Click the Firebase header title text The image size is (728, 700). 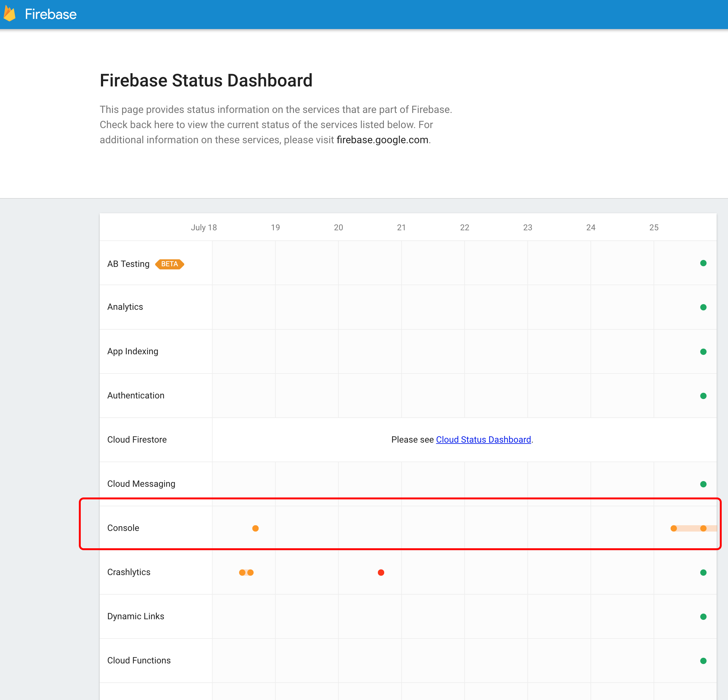click(50, 14)
